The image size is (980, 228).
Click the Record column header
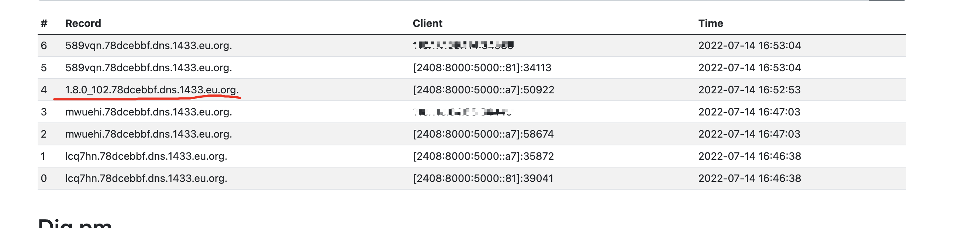[83, 24]
